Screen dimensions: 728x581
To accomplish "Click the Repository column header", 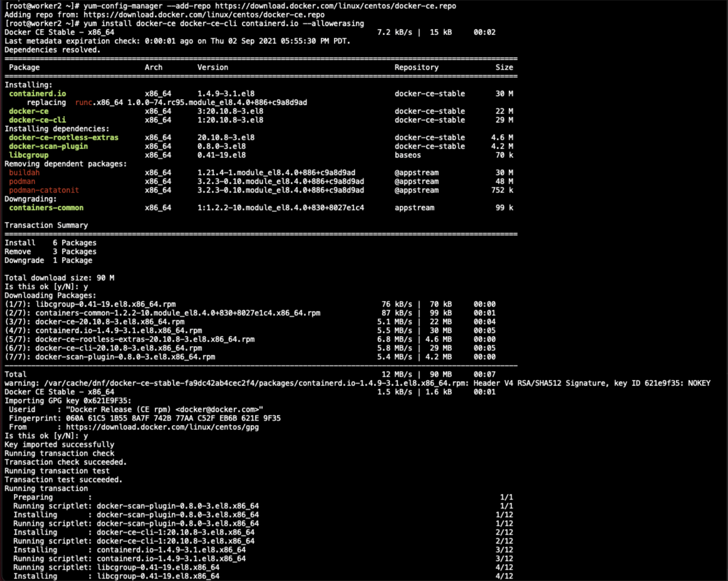I will [x=416, y=67].
